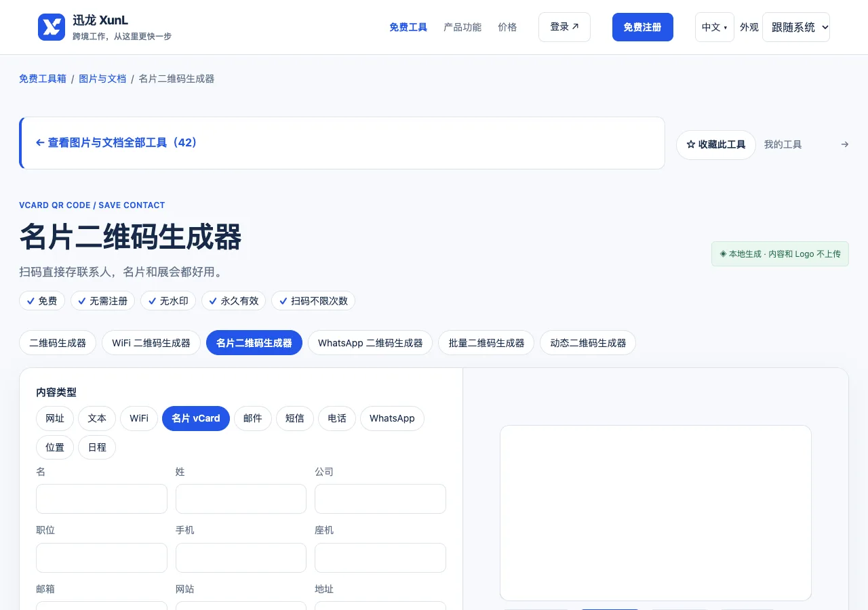Open the 中文 language dropdown
Image resolution: width=868 pixels, height=610 pixels.
714,27
